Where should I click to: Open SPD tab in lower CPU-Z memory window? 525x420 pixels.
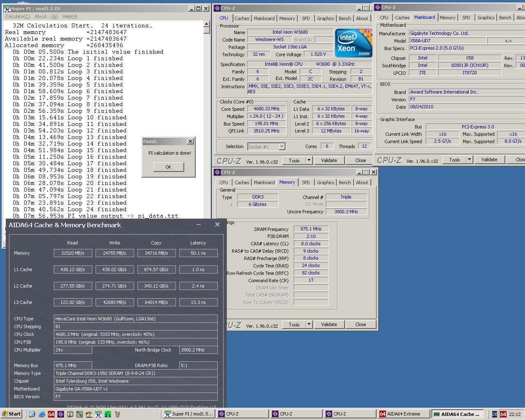click(x=306, y=183)
